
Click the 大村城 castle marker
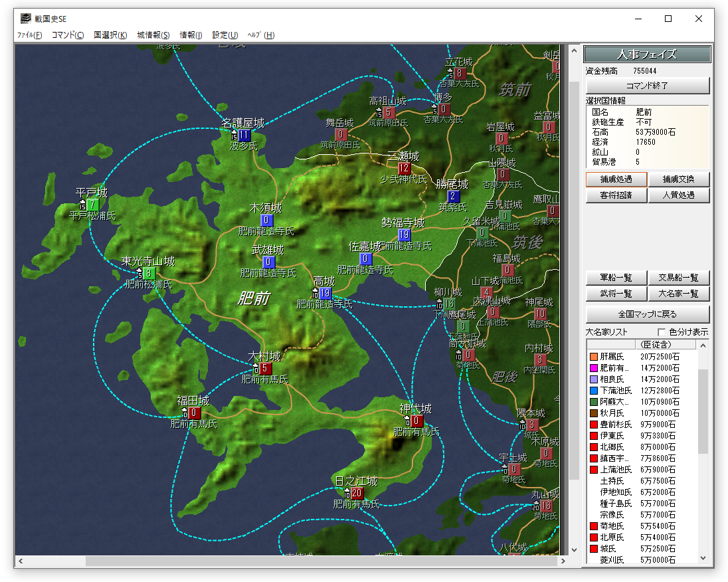[x=265, y=368]
